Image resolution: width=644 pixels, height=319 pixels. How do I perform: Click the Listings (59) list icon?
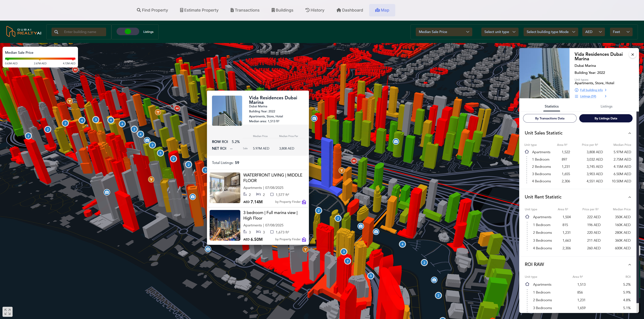(577, 96)
